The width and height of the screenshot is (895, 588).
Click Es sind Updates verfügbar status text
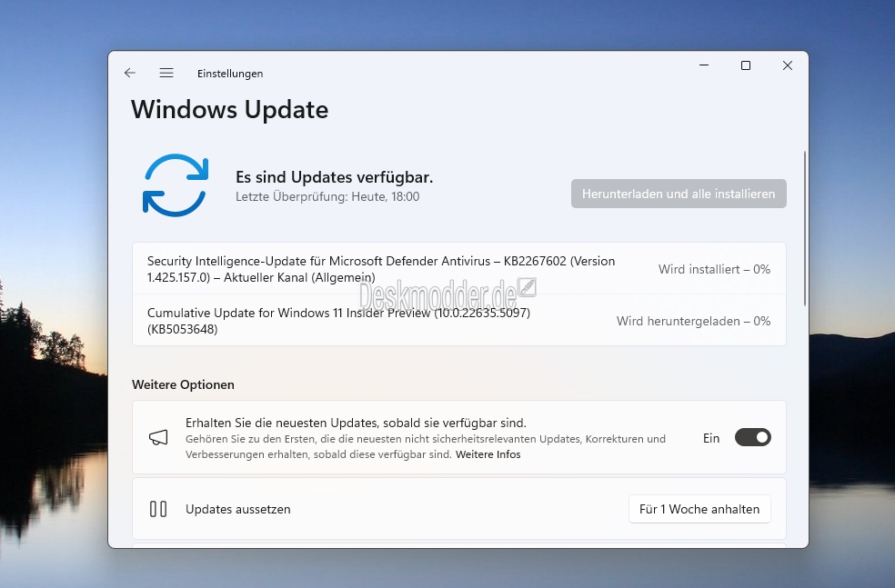pos(334,177)
